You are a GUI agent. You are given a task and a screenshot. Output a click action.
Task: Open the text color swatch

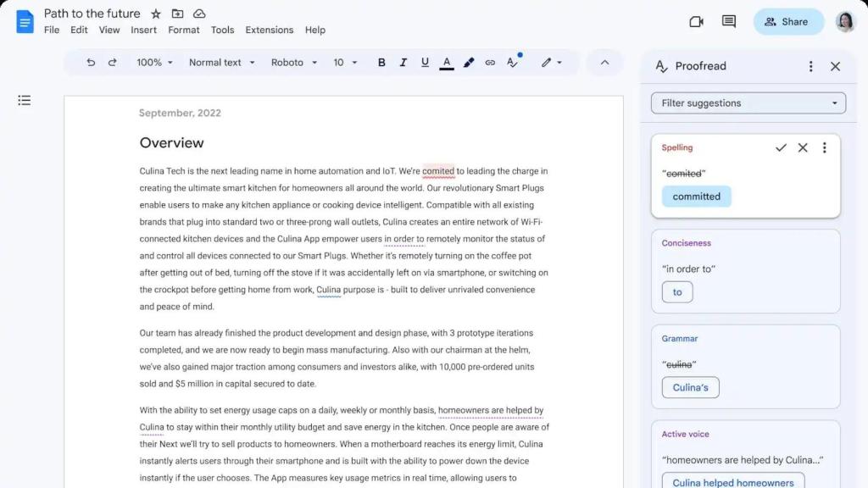tap(447, 62)
